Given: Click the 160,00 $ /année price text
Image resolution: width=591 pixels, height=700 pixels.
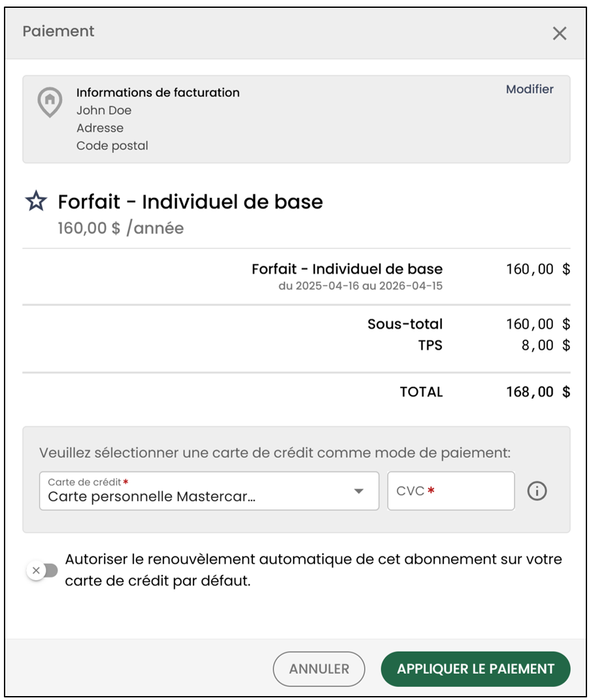Looking at the screenshot, I should (120, 228).
